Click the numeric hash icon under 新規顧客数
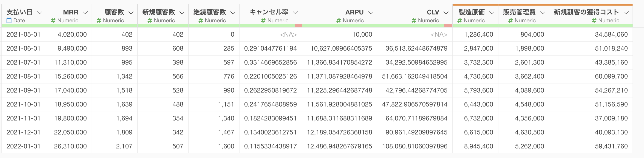Viewport: 644px width, 158px height. click(x=150, y=21)
